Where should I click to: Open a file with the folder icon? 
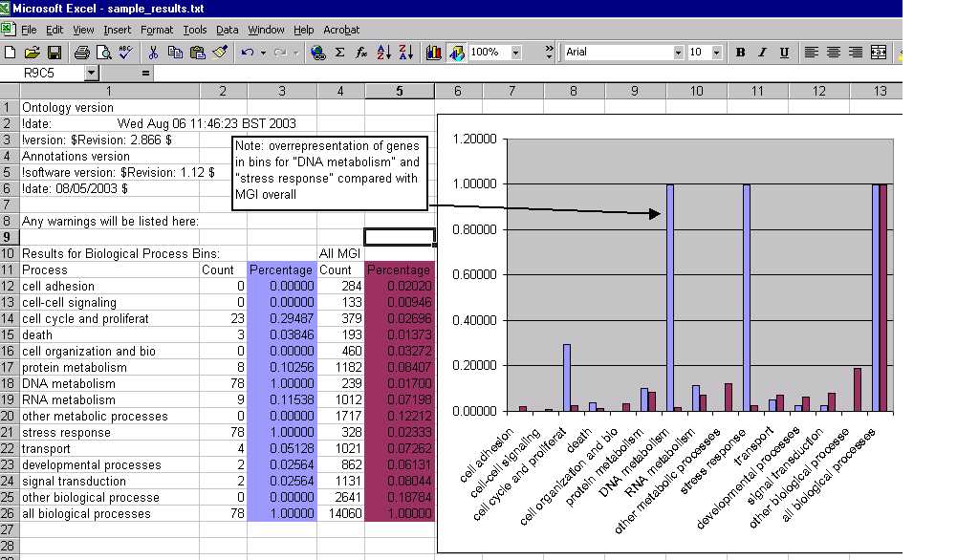[x=32, y=53]
